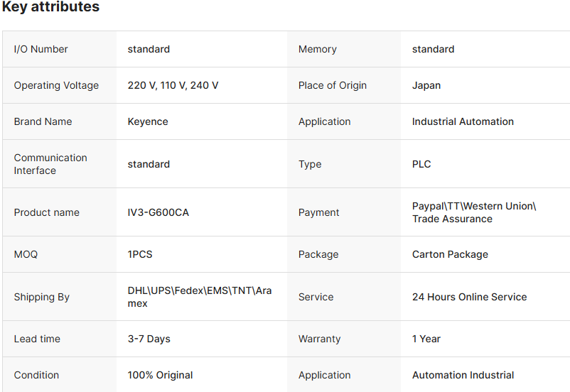Click the "24 Hours Online Service" value
570x392 pixels.
click(x=469, y=297)
